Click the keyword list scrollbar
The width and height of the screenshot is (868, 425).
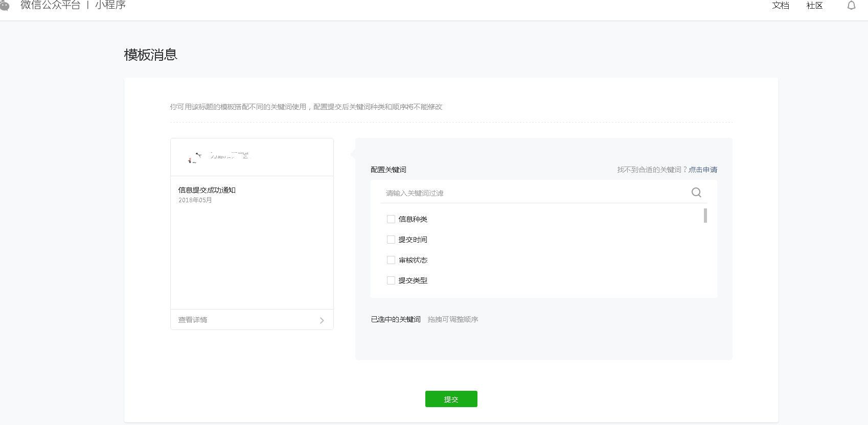tap(705, 216)
